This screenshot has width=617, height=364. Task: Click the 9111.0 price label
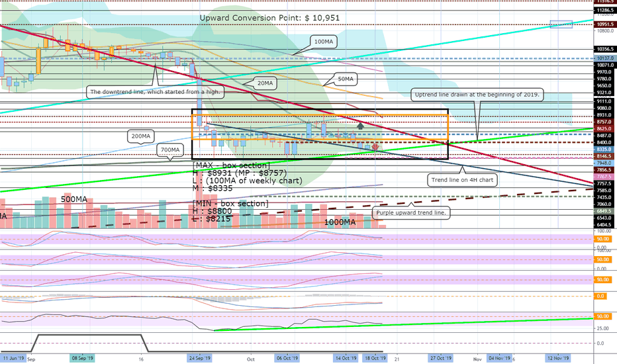pos(604,101)
